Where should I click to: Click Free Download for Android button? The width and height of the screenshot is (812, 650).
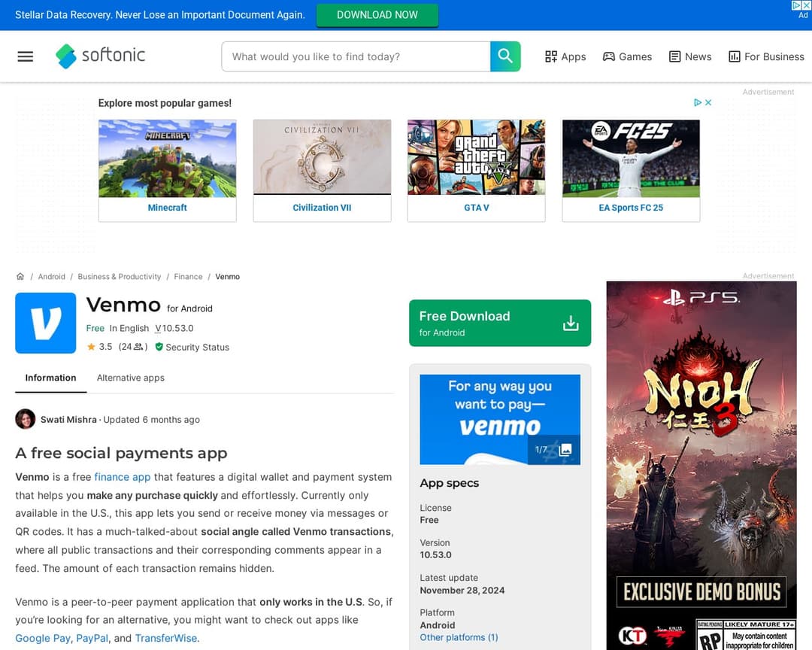point(500,323)
